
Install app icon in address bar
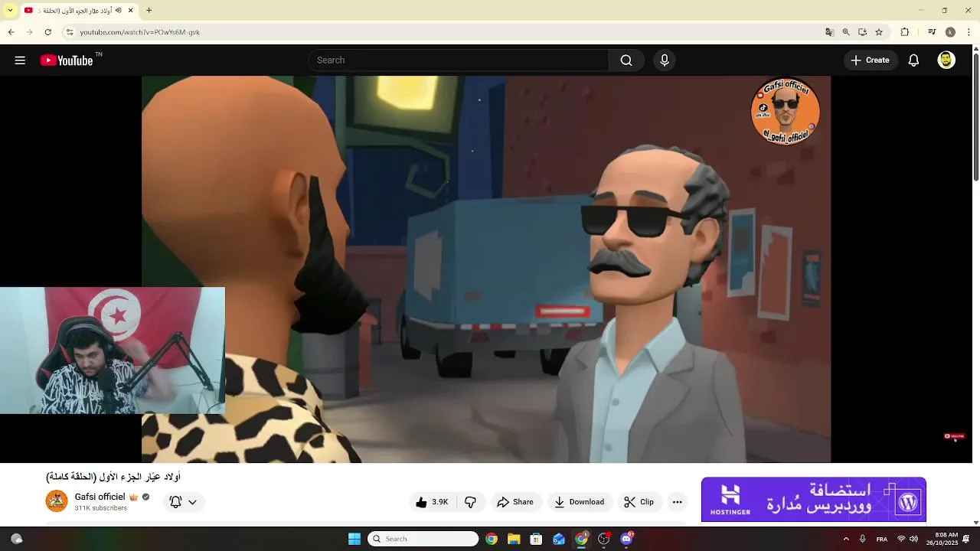click(862, 32)
